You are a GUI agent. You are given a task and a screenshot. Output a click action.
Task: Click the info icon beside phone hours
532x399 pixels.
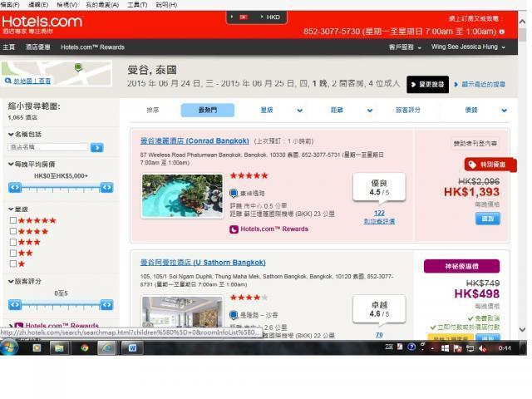point(502,32)
